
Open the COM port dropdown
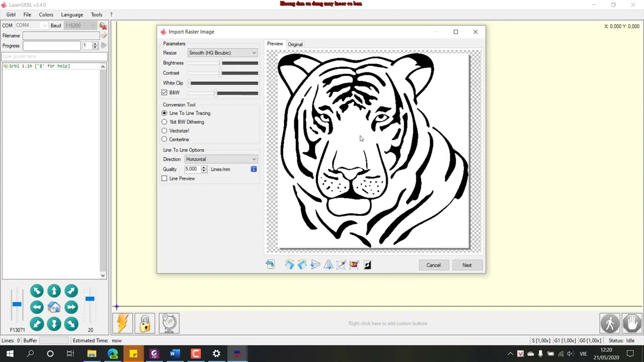click(31, 26)
